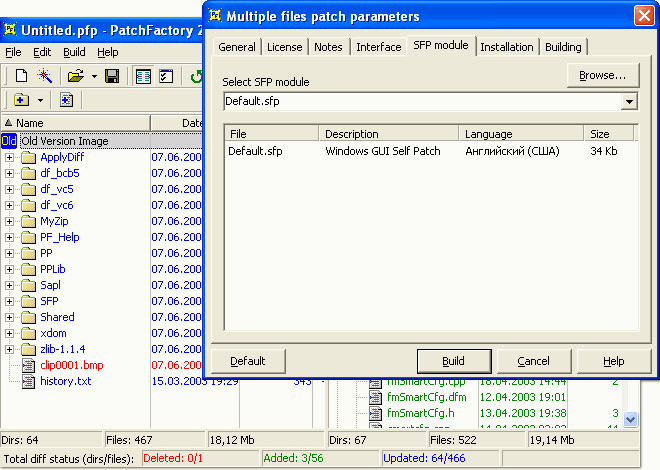Open the Build menu

[x=74, y=52]
